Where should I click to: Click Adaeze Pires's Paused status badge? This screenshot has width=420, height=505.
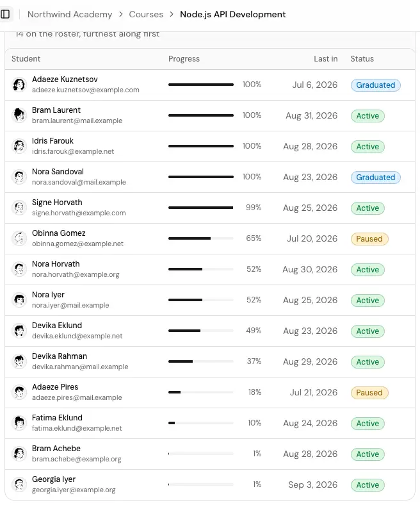coord(369,393)
